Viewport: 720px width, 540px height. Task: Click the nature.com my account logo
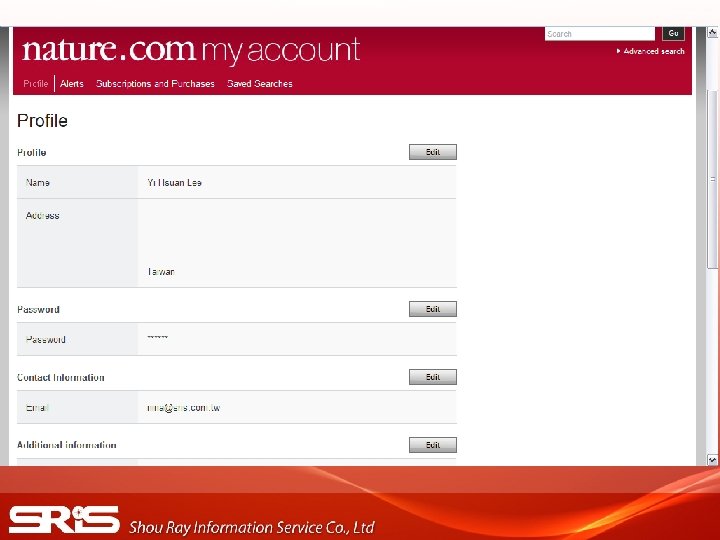(191, 50)
